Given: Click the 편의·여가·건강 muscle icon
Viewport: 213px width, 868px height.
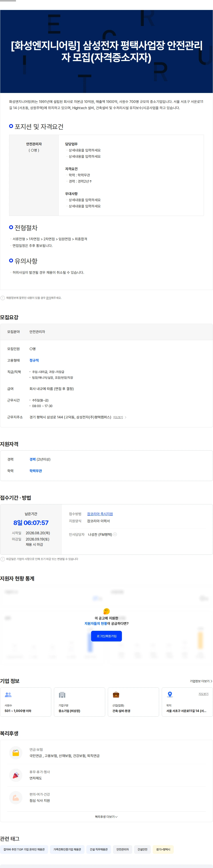Looking at the screenshot, I should click(x=16, y=797).
